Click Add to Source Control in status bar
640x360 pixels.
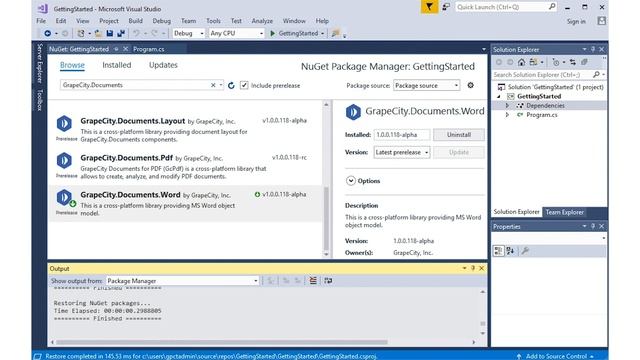557,356
